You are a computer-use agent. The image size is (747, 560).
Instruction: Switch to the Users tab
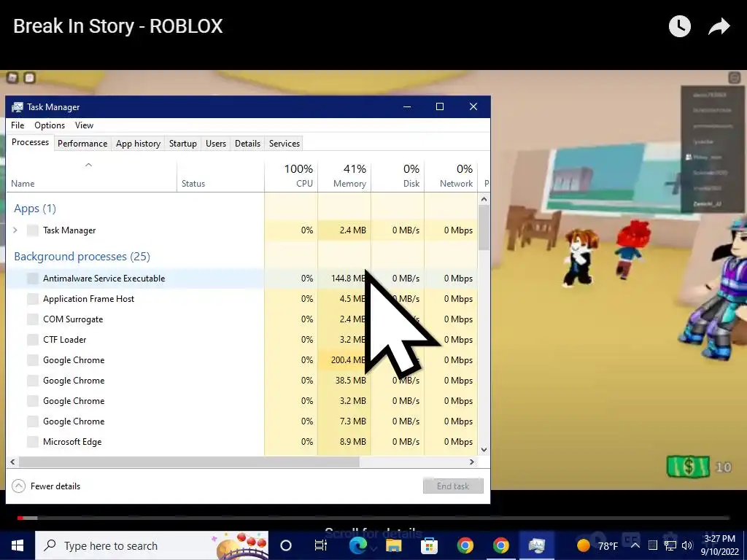tap(216, 144)
